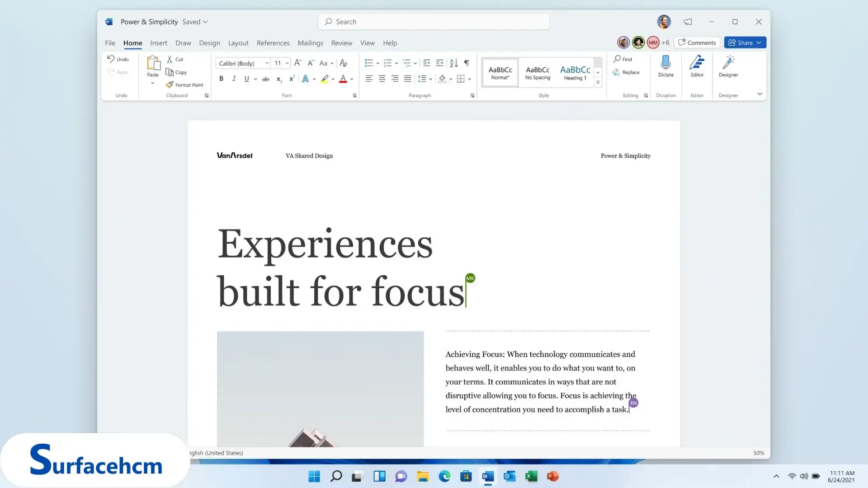Viewport: 868px width, 488px height.
Task: Start Dictate microphone
Action: pos(665,66)
